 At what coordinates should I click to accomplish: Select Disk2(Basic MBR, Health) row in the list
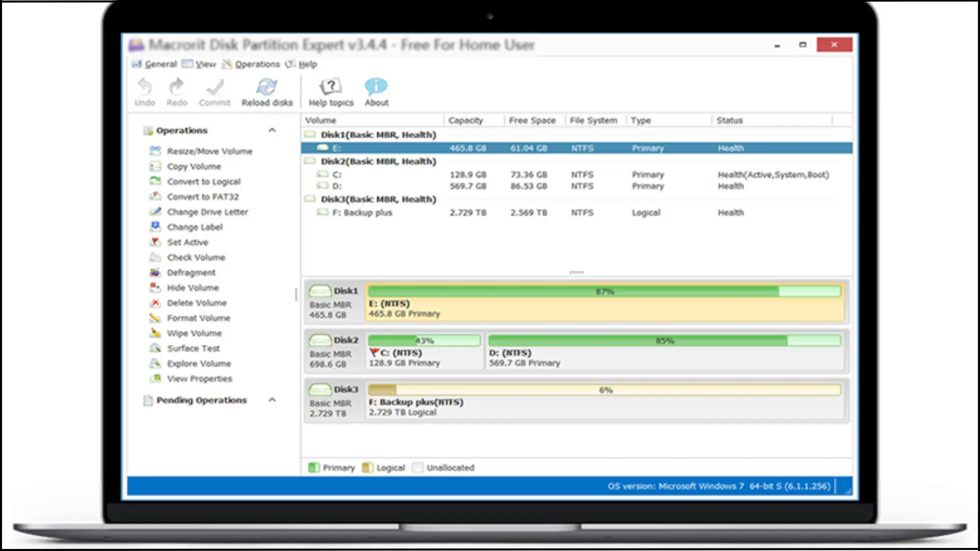point(576,161)
